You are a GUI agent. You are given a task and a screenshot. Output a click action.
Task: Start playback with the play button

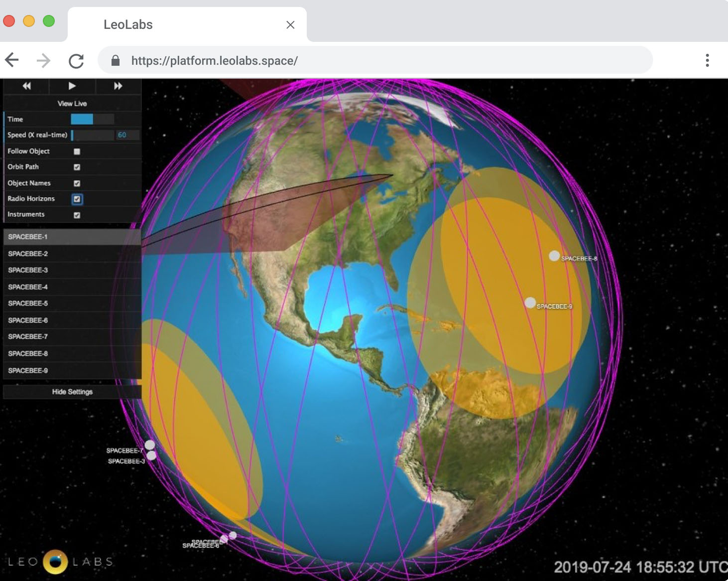[x=72, y=86]
